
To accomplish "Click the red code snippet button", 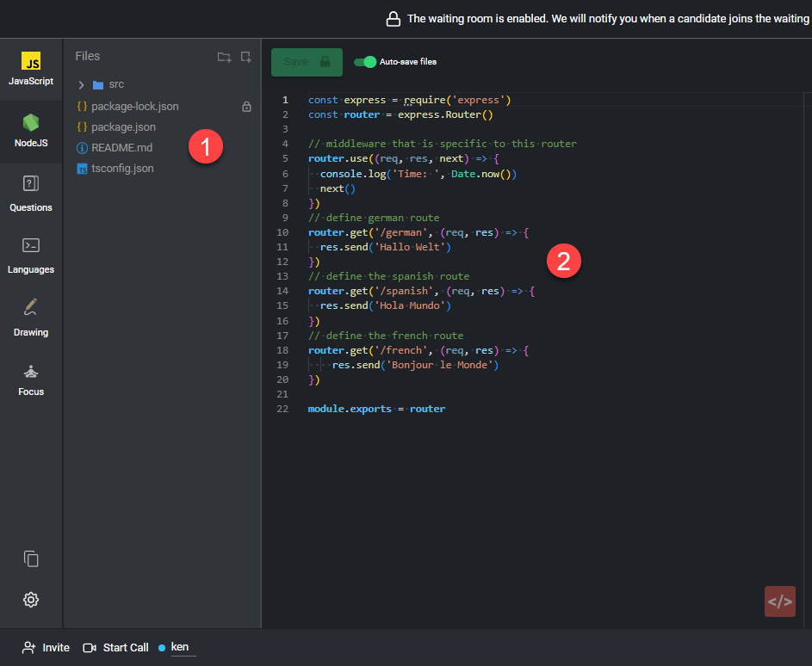I will [779, 601].
